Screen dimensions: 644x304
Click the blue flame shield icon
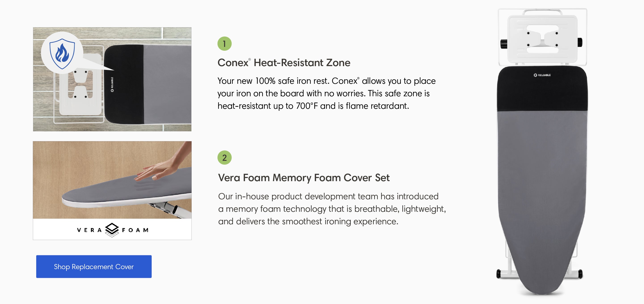pyautogui.click(x=62, y=53)
